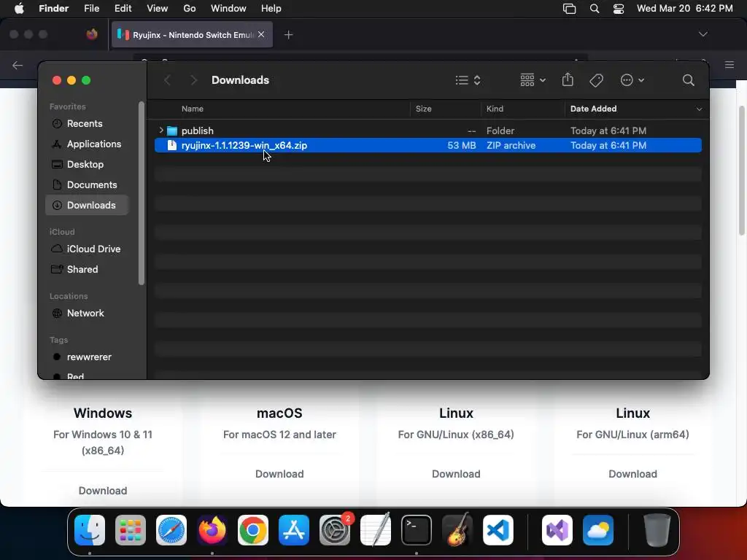
Task: Select Recents in the sidebar
Action: coord(88,124)
